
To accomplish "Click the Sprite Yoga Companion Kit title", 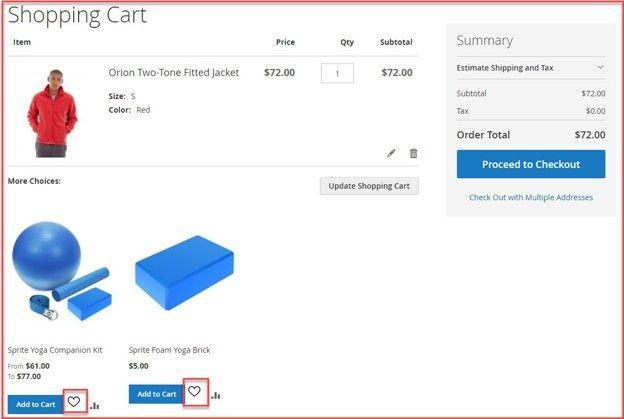I will (55, 350).
